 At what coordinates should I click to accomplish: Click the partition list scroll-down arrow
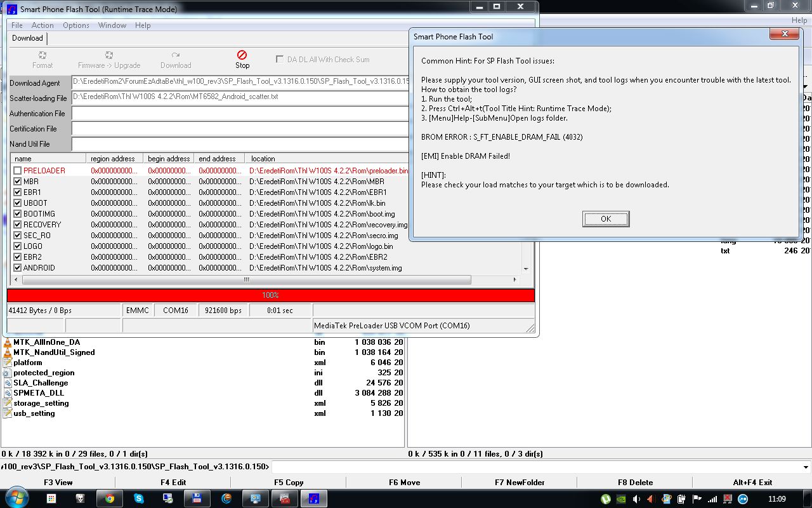coord(526,269)
